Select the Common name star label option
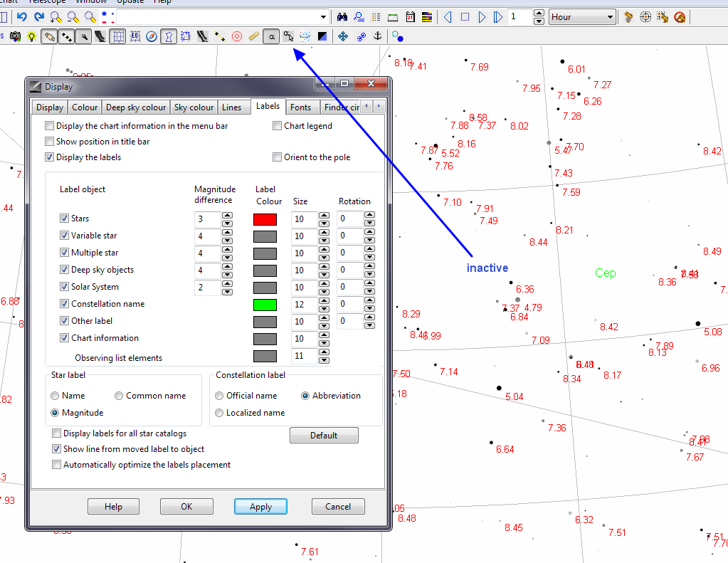Viewport: 728px width, 563px height. coord(119,396)
